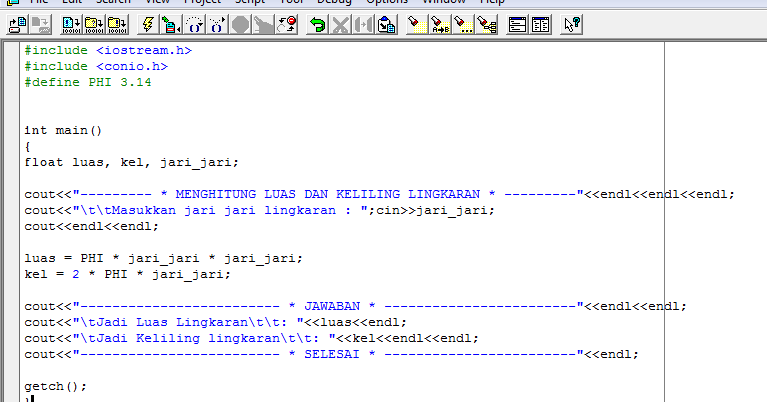The image size is (767, 402).
Task: Click the opening brace below int main()
Action: coord(28,146)
